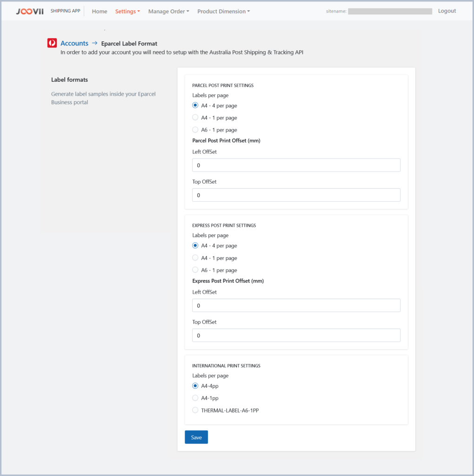This screenshot has height=476, width=474.
Task: Expand the Product Dimension menu
Action: point(223,12)
